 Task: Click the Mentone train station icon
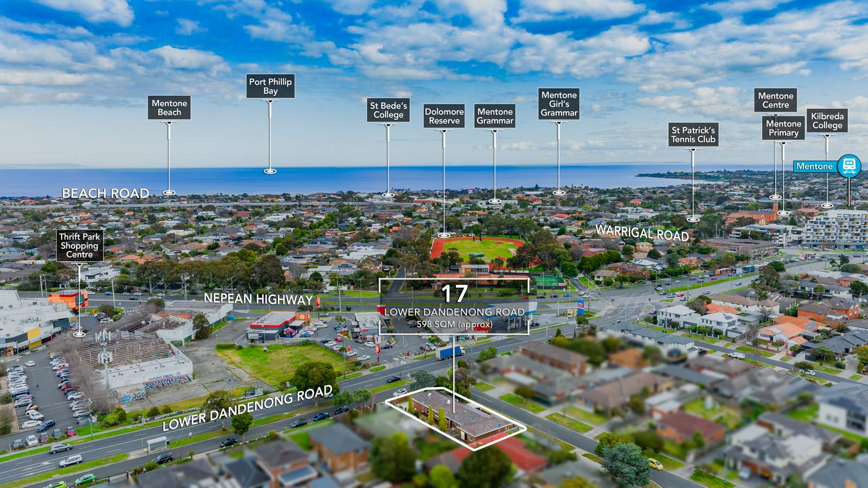[x=849, y=166]
